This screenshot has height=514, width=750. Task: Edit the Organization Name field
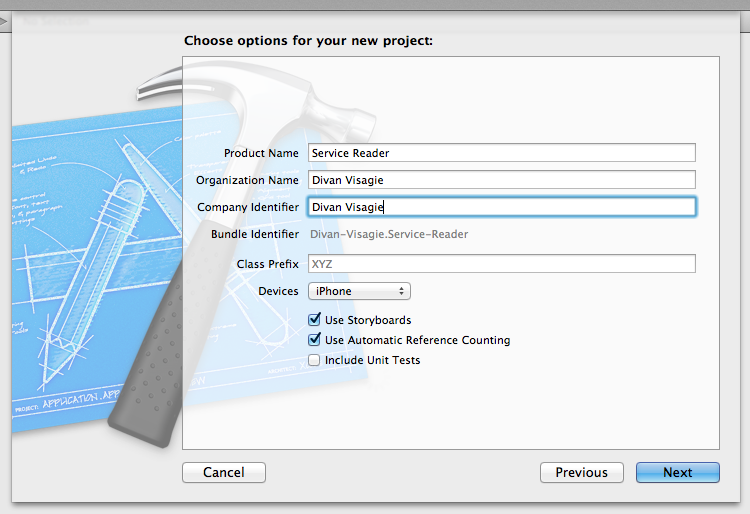[x=502, y=180]
